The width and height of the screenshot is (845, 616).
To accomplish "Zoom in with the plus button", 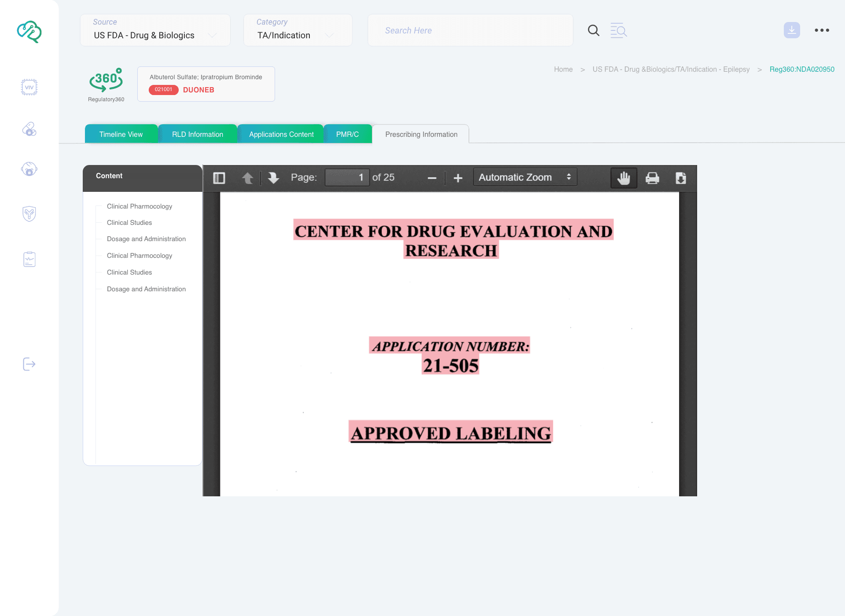I will tap(458, 178).
